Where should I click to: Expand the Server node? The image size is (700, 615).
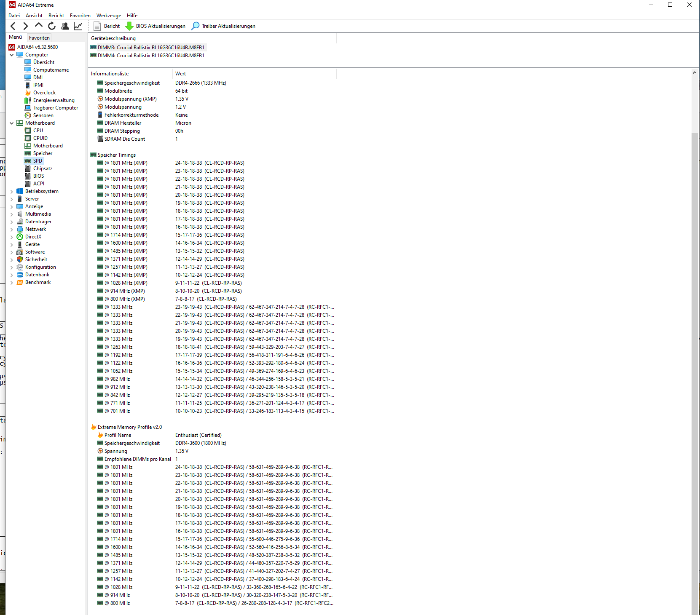tap(11, 199)
